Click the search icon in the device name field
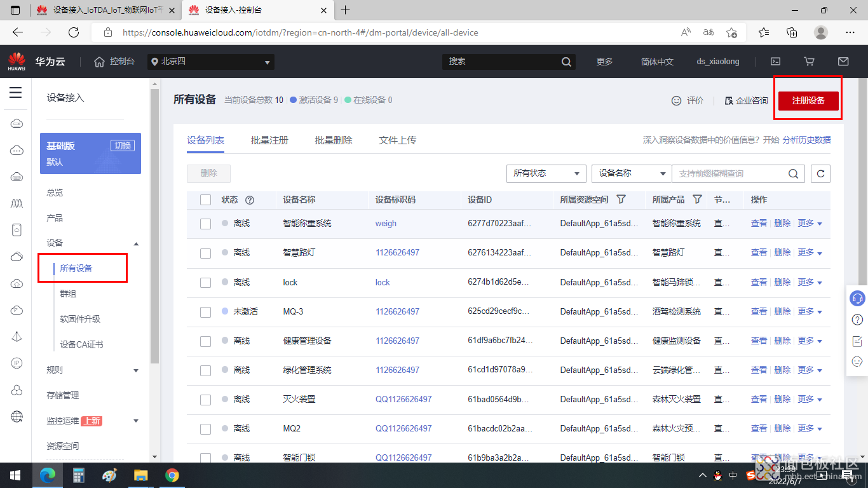868x488 pixels. pos(793,173)
